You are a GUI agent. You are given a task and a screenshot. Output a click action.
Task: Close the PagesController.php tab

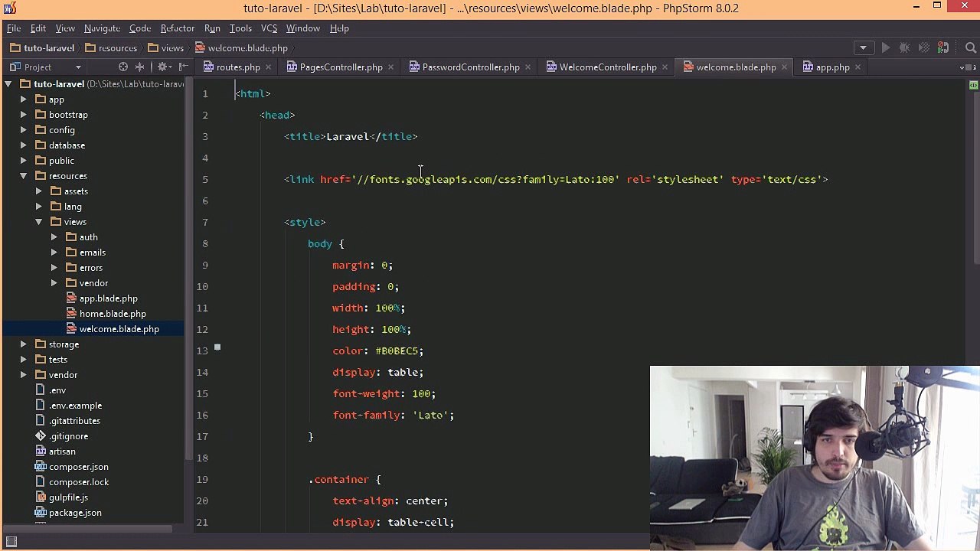[390, 67]
